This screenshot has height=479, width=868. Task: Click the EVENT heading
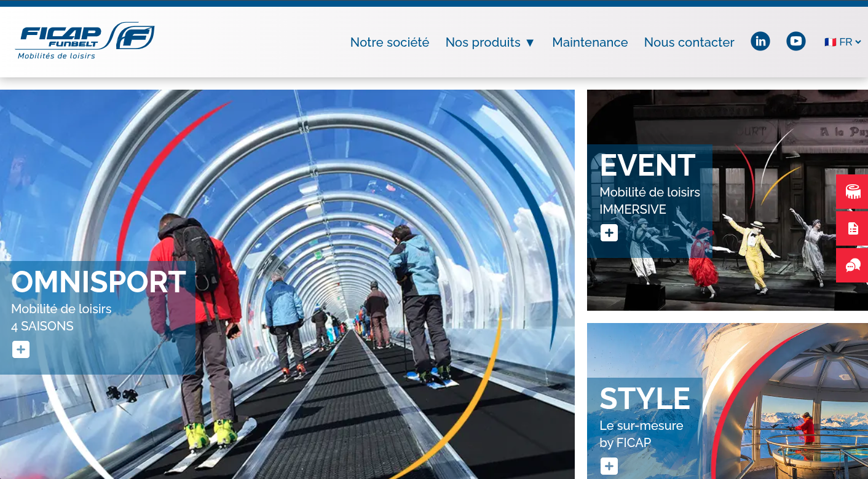pos(648,165)
